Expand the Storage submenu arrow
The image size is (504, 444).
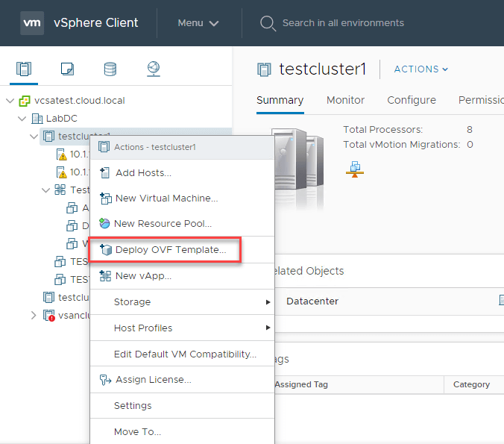point(268,302)
